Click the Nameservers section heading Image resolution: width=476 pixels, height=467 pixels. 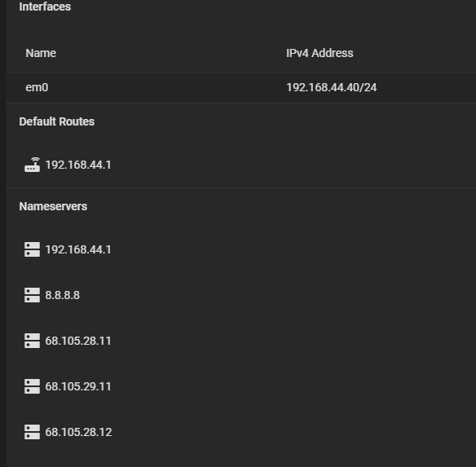53,206
